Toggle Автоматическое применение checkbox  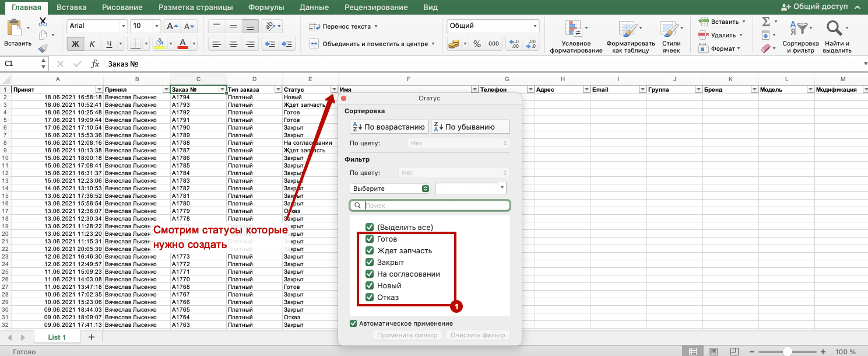(x=353, y=323)
